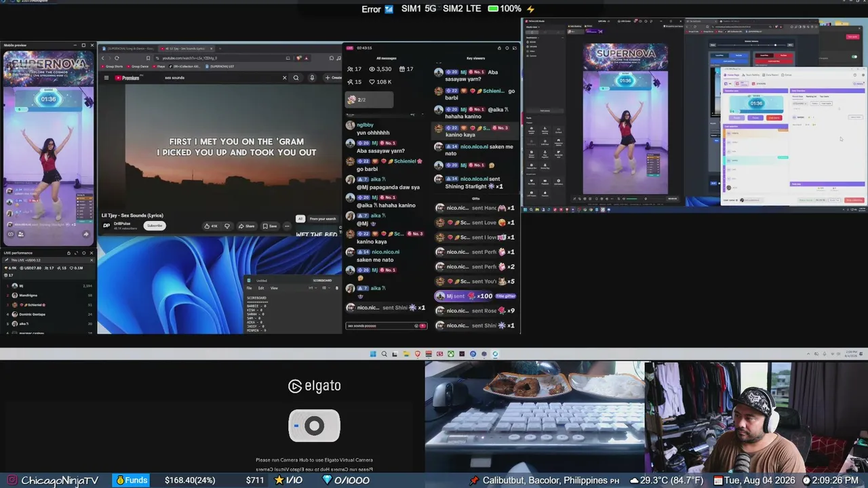
Task: Open the H1 heading dropdown in Notepad
Action: (312, 288)
